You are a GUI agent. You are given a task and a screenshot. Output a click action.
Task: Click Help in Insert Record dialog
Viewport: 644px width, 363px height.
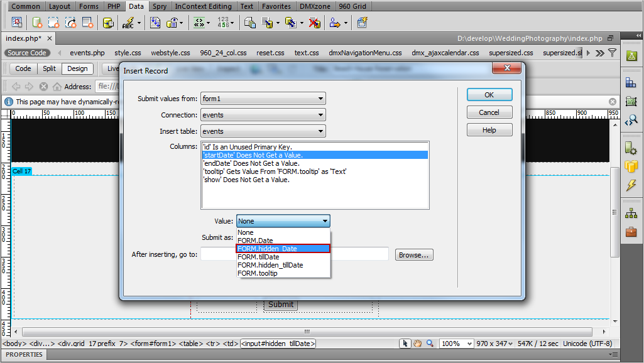(x=489, y=130)
